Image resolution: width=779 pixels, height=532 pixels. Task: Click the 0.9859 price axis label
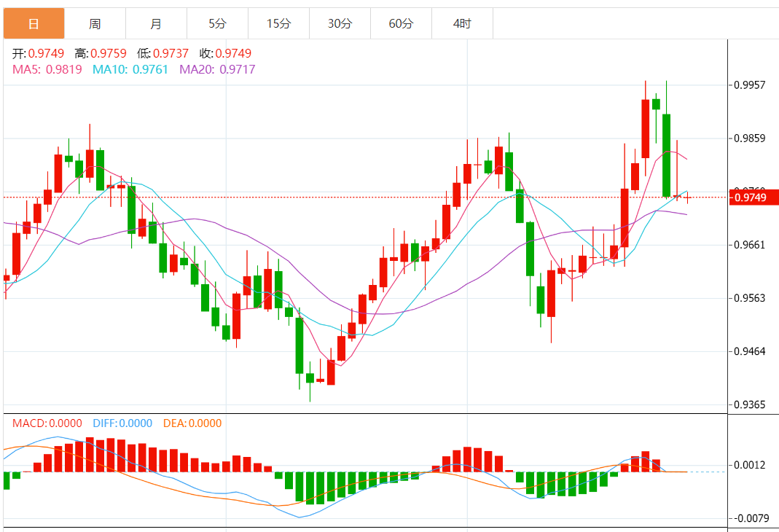click(x=750, y=138)
